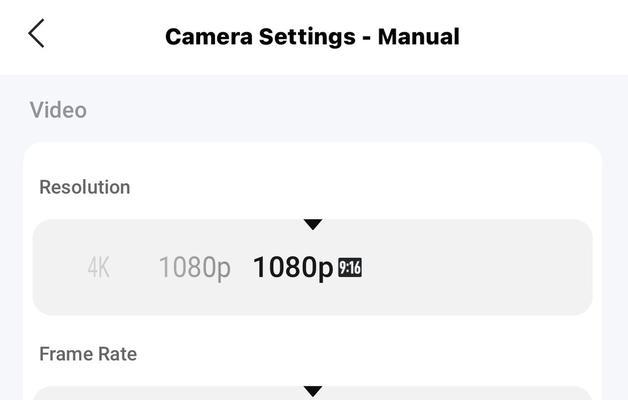Click the Frame Rate label
The image size is (628, 400).
pos(88,354)
